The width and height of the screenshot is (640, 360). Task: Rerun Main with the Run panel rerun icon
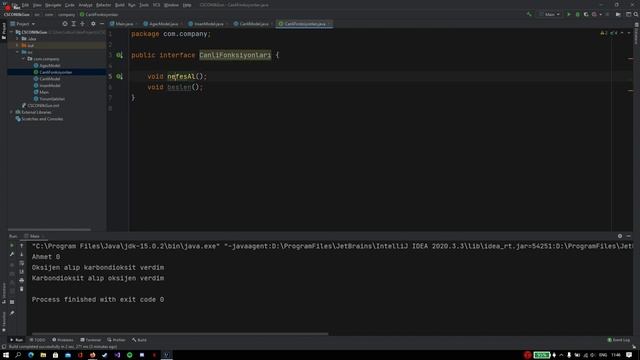12,246
